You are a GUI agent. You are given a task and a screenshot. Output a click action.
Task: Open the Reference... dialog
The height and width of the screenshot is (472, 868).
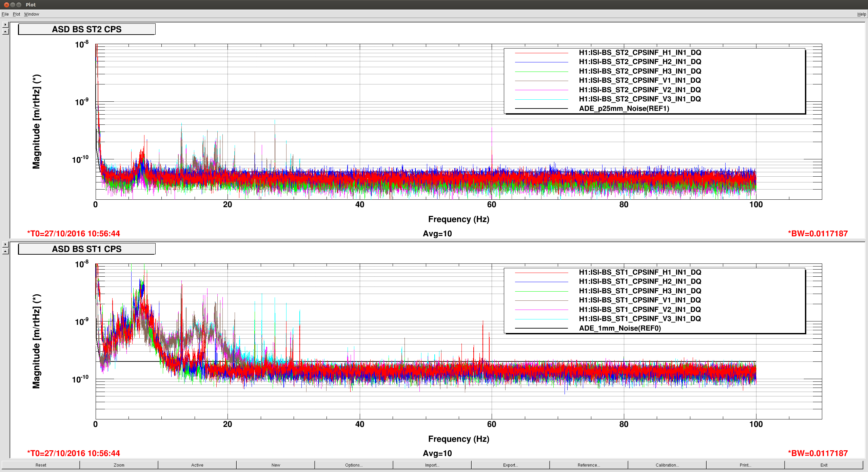point(589,465)
